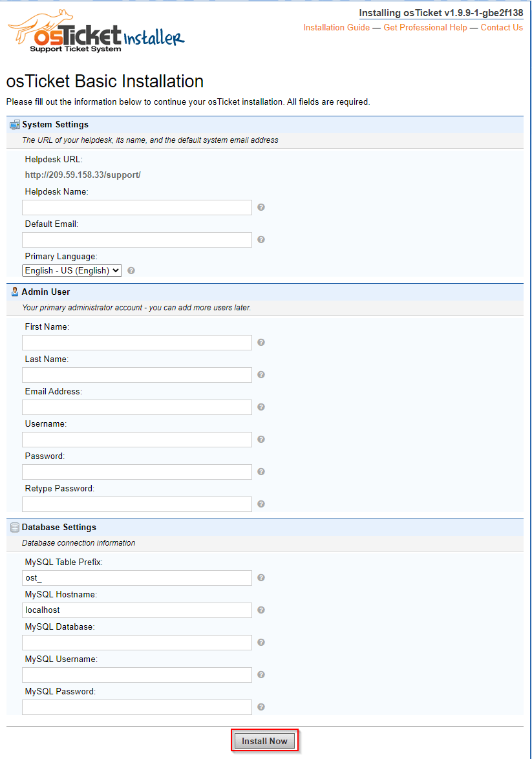Click the Default Email input field
The image size is (532, 759).
point(136,239)
